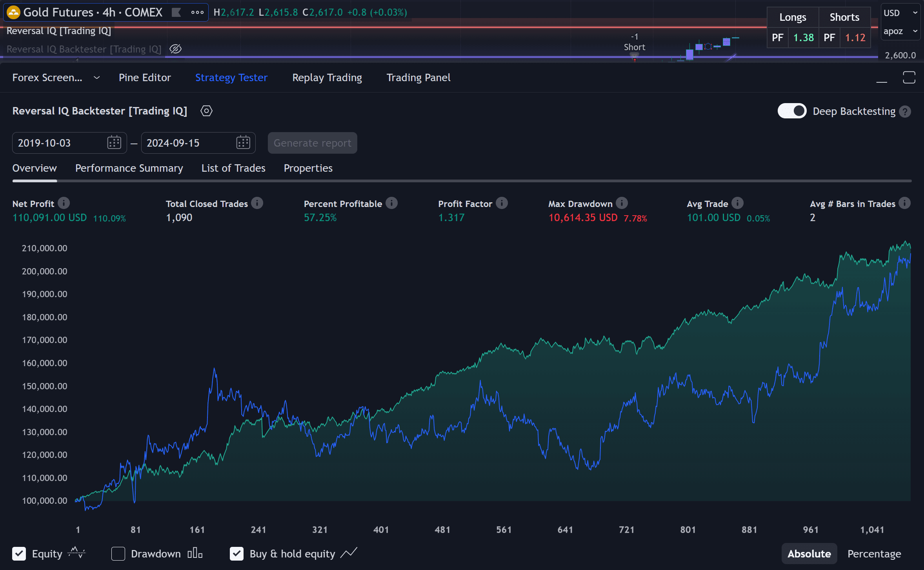924x570 pixels.
Task: Open the three-dots More menu for Gold Futures
Action: (x=197, y=13)
